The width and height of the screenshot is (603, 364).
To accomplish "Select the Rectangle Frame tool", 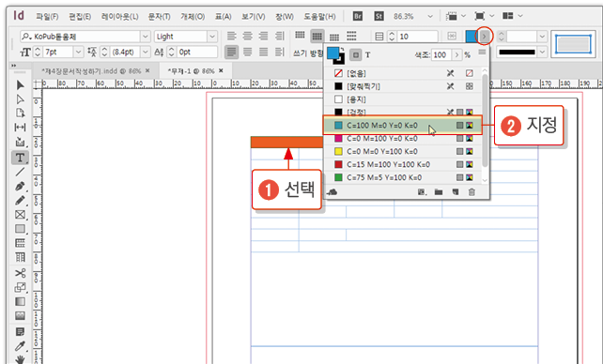I will pos(20,215).
